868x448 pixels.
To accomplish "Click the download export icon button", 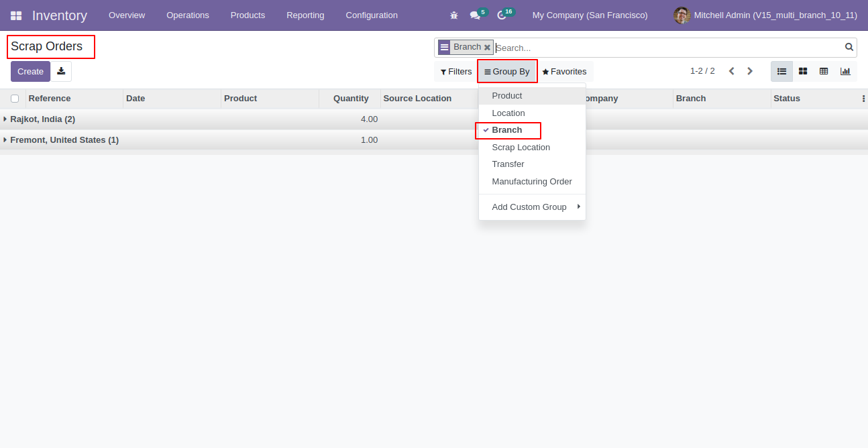I will pyautogui.click(x=61, y=72).
